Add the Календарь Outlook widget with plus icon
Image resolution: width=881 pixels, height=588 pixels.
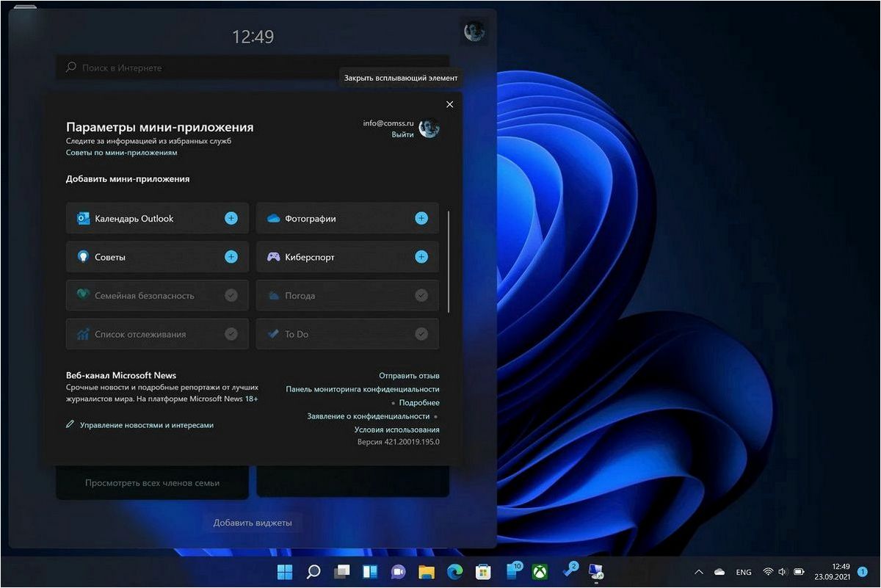pos(231,218)
